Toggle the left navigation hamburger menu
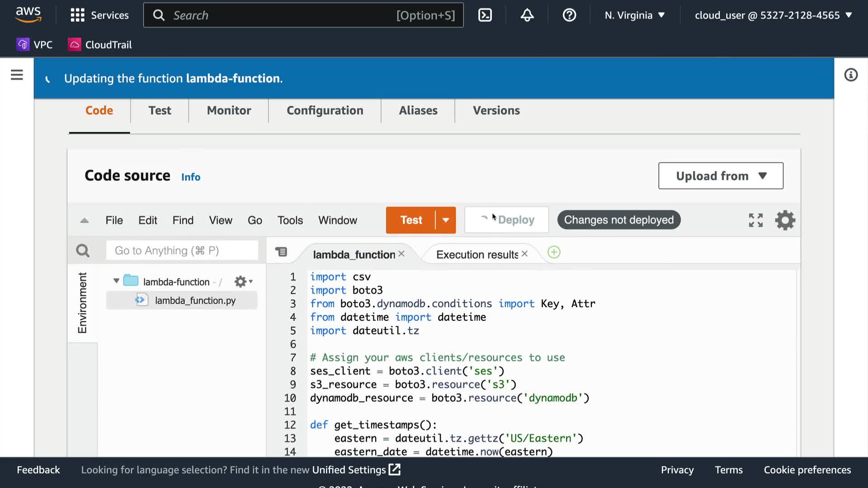 [x=17, y=75]
